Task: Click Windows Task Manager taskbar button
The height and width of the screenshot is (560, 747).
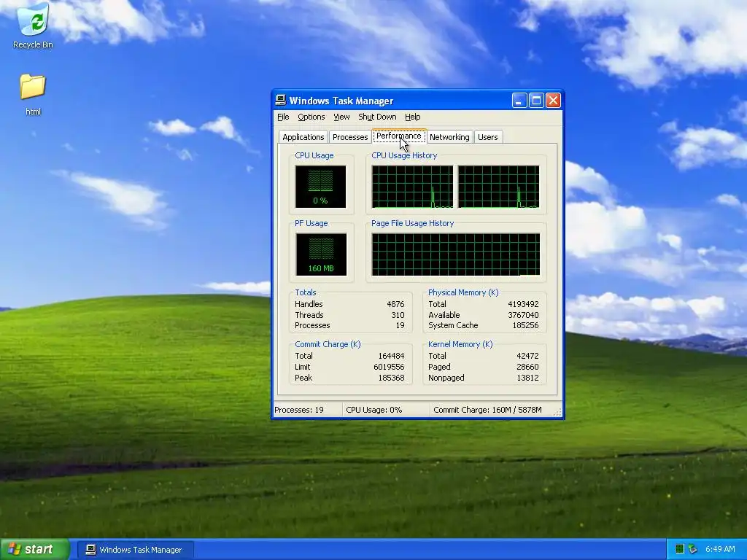Action: click(135, 550)
